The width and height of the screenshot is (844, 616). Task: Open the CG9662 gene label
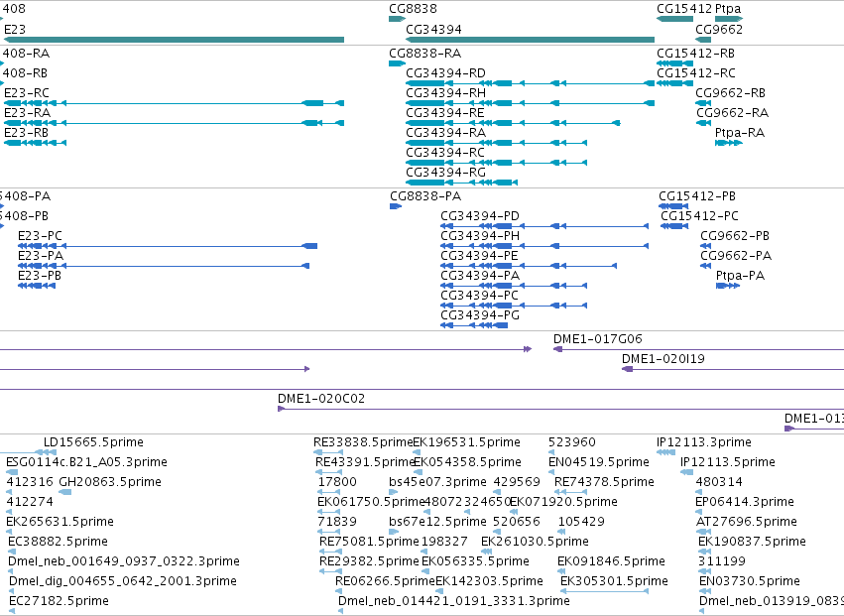pyautogui.click(x=719, y=30)
